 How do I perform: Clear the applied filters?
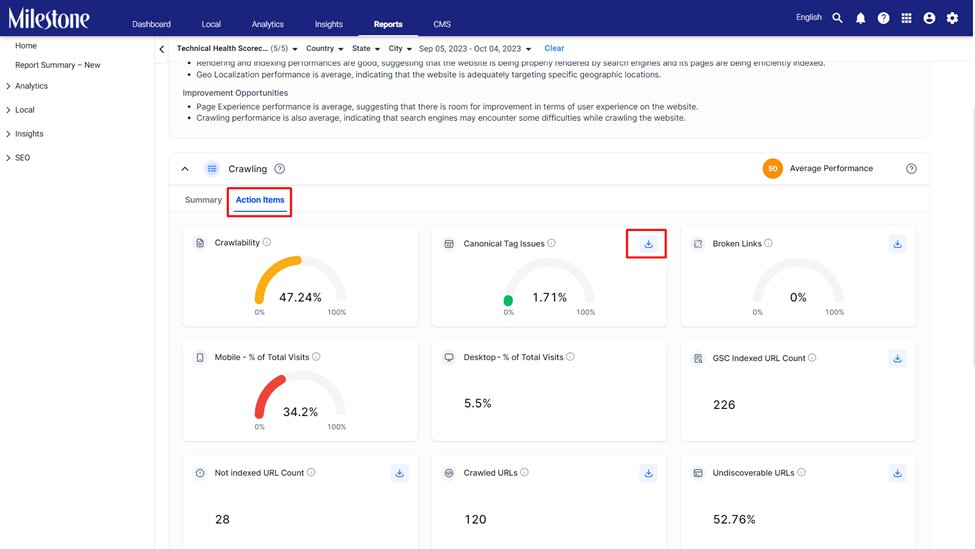554,48
